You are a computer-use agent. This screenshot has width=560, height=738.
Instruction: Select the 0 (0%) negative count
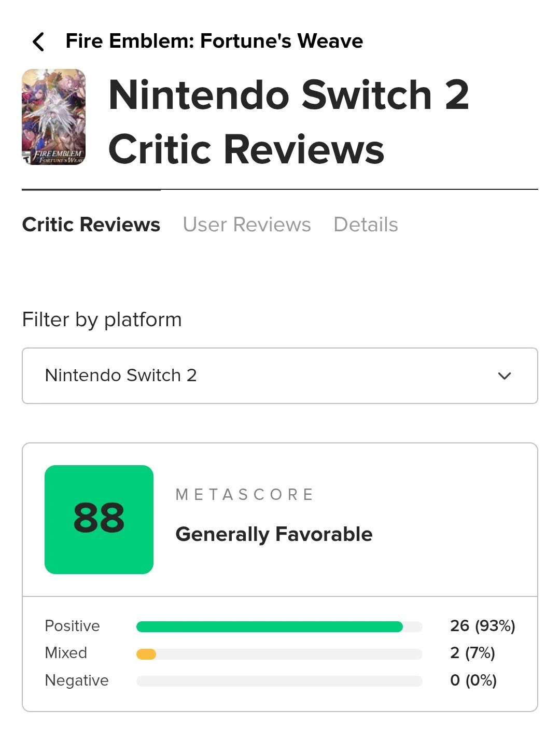pos(473,680)
